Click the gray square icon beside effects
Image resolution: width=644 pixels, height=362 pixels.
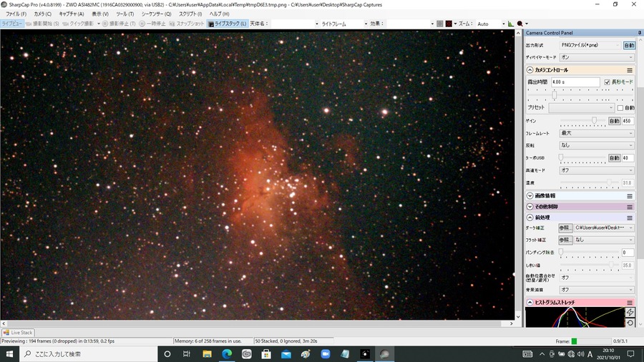[440, 24]
